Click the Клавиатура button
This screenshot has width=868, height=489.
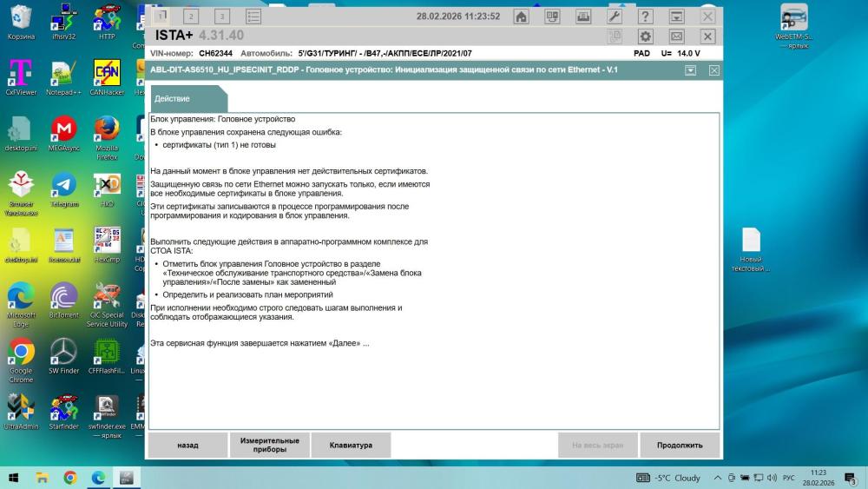point(351,446)
